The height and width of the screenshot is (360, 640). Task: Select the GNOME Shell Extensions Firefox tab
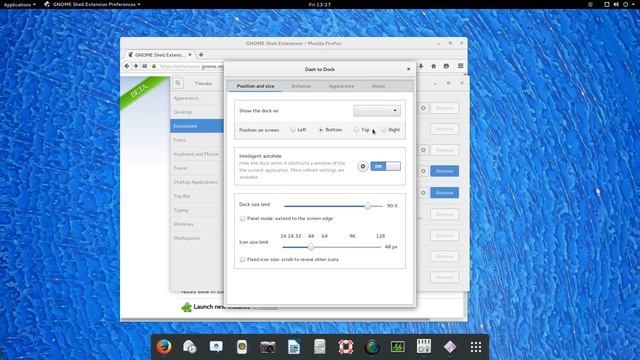159,54
